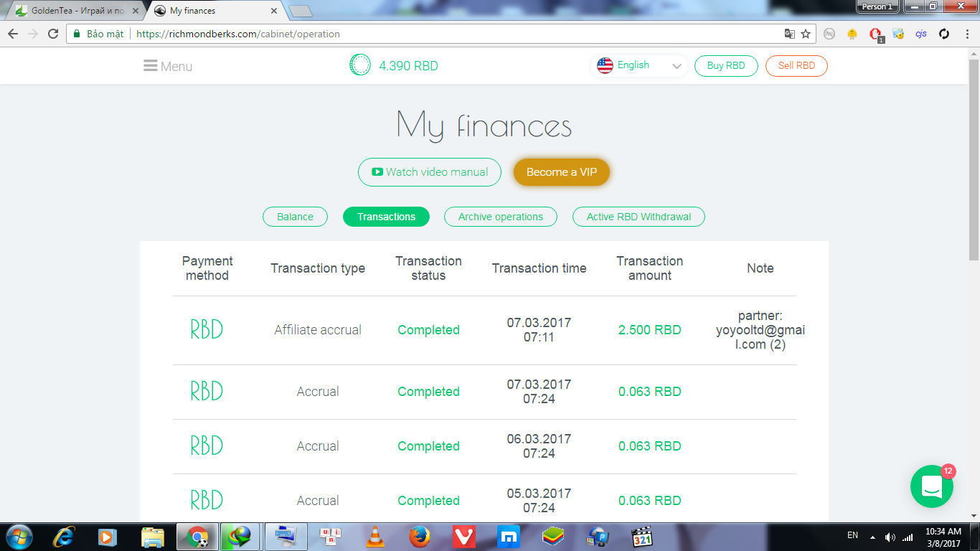Click the EN input language indicator

click(852, 535)
